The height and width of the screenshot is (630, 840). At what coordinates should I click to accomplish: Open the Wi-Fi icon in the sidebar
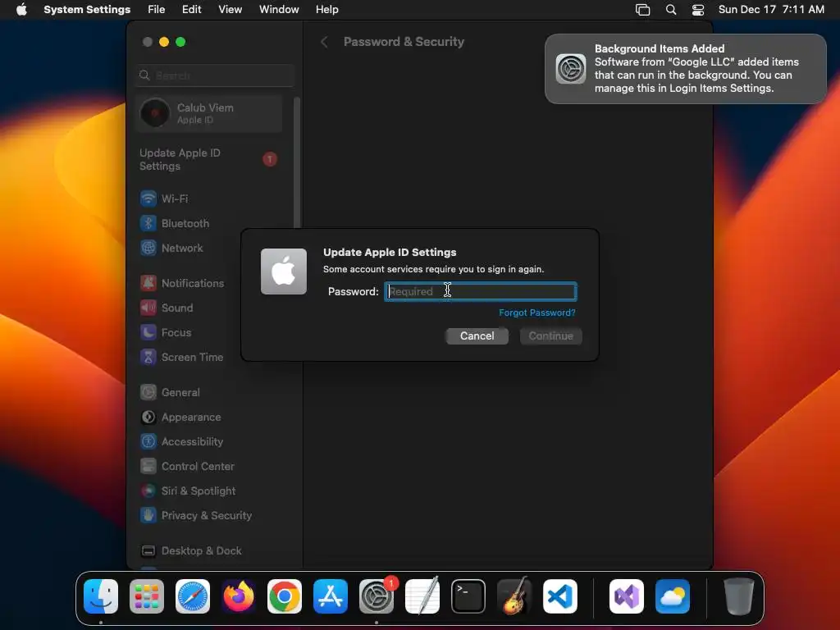pos(148,199)
